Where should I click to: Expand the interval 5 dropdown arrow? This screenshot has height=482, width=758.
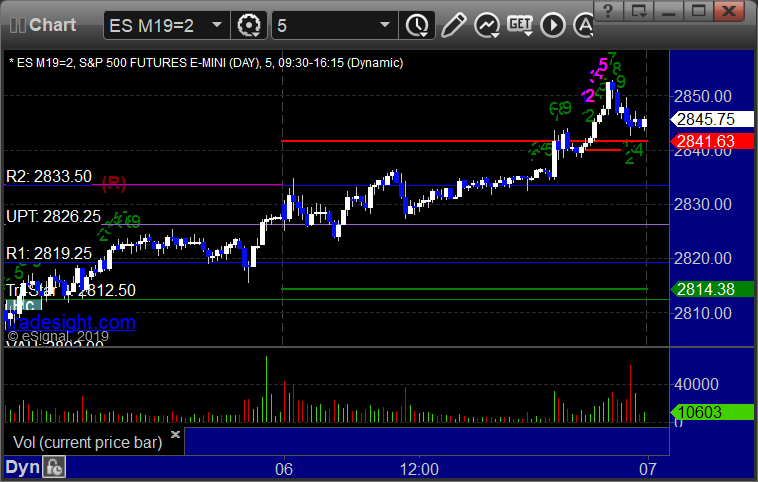(385, 25)
